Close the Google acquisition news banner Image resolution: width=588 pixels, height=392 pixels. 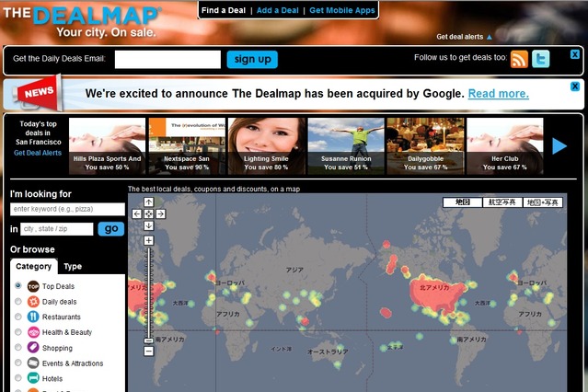pos(574,86)
